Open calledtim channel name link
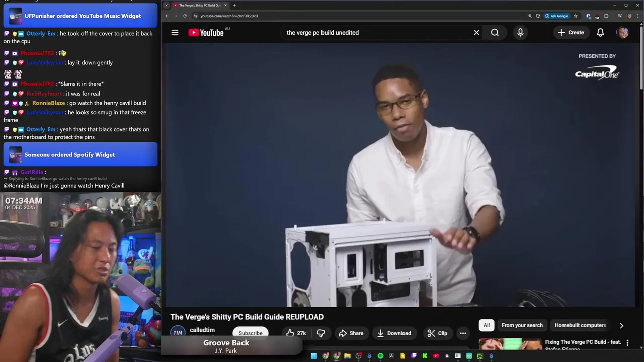The width and height of the screenshot is (644, 362). (202, 330)
